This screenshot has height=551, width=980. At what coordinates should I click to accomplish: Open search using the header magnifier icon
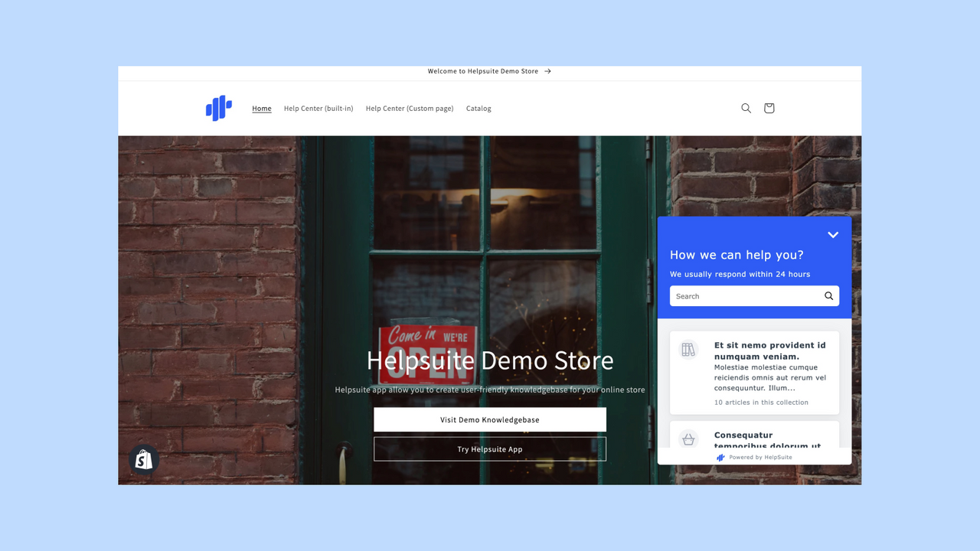[x=746, y=108]
